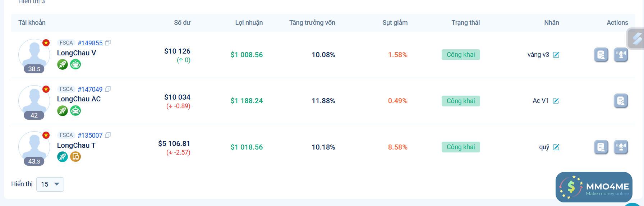Click LongChau V profile avatar
This screenshot has width=644, height=206.
tap(34, 54)
